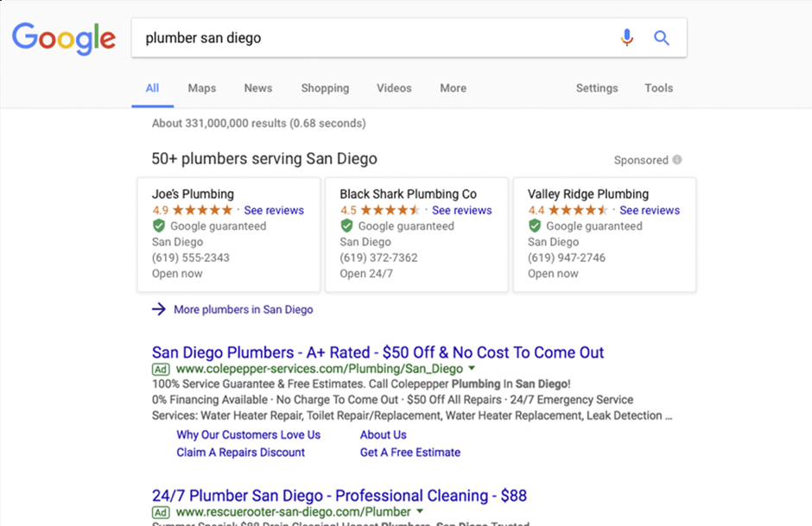
Task: See reviews for Joe's Plumbing
Action: [x=274, y=210]
